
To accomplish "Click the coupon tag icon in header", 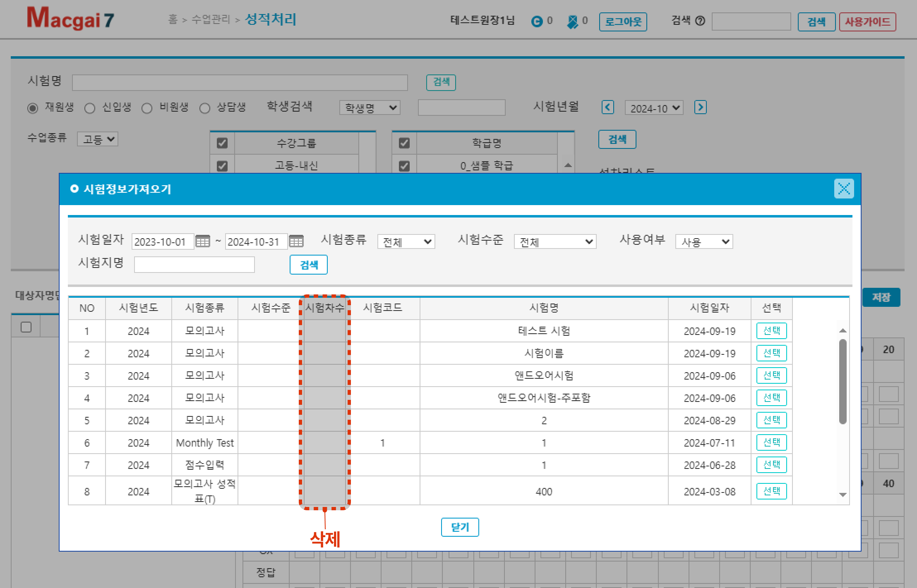I will (572, 21).
